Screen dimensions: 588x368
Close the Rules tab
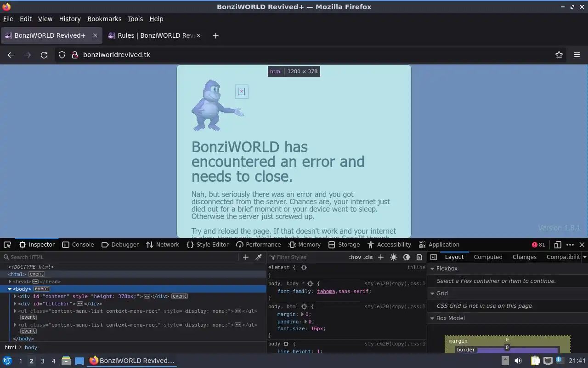[x=198, y=35]
